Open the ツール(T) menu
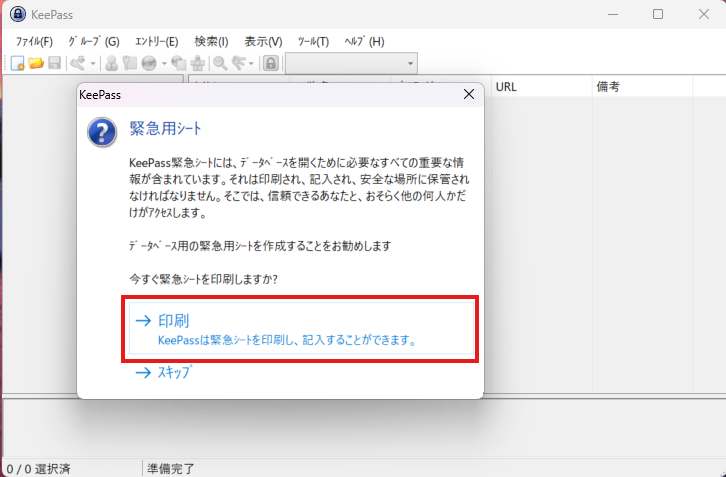The height and width of the screenshot is (477, 726). pyautogui.click(x=313, y=42)
